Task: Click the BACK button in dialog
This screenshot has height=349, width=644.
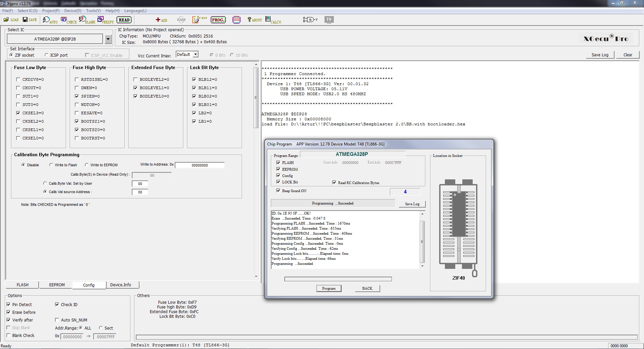Action: coord(367,288)
